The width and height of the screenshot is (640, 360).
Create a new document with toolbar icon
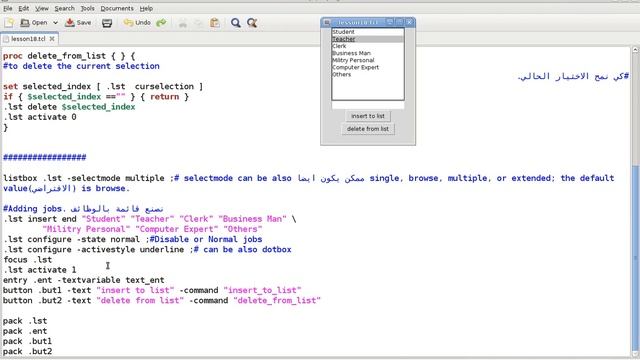9,23
